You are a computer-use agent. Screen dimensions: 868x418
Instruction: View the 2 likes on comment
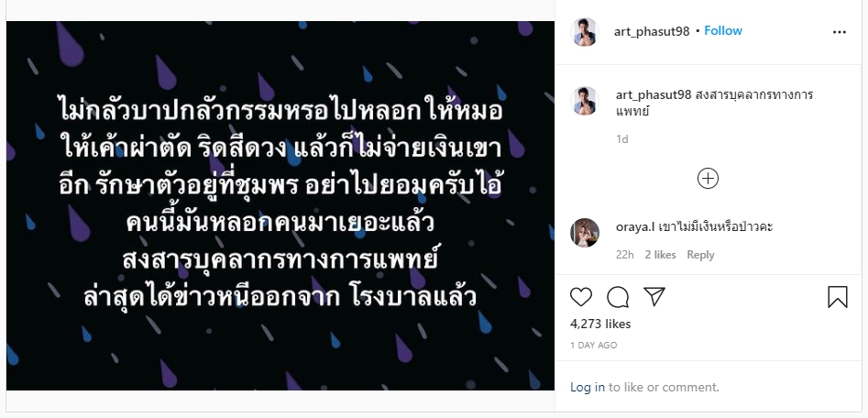tap(661, 255)
